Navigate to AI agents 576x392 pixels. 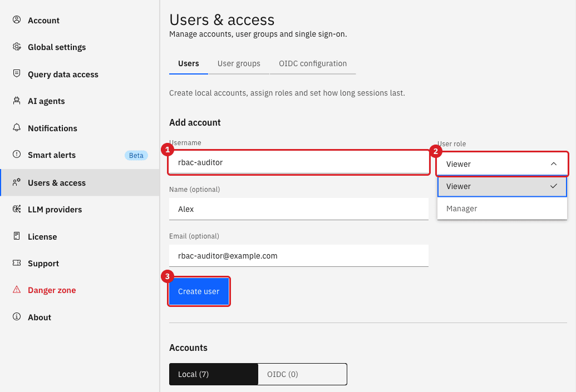point(80,101)
